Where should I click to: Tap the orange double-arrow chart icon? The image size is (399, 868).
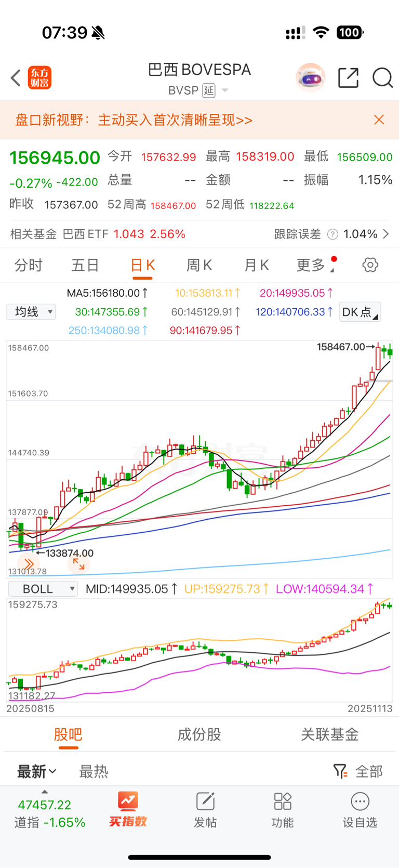[28, 564]
